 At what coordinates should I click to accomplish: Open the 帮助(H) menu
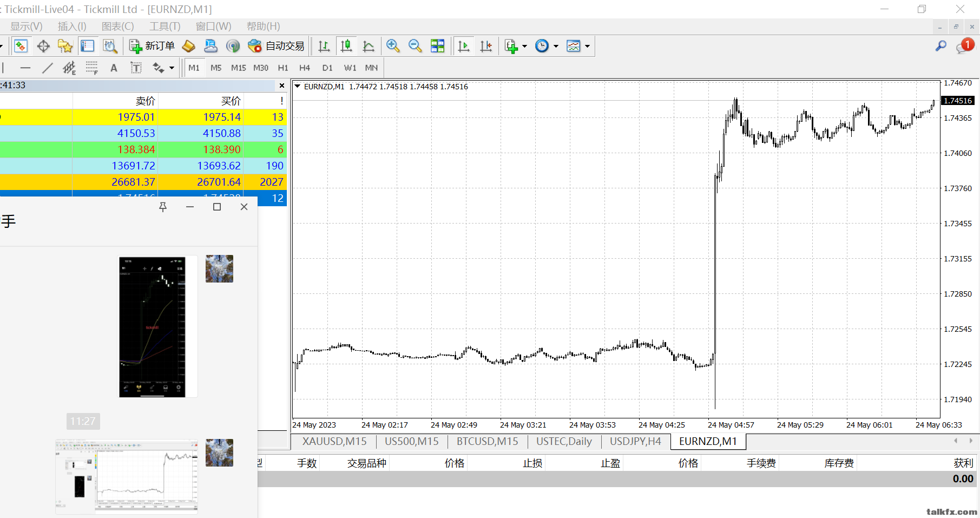(263, 27)
